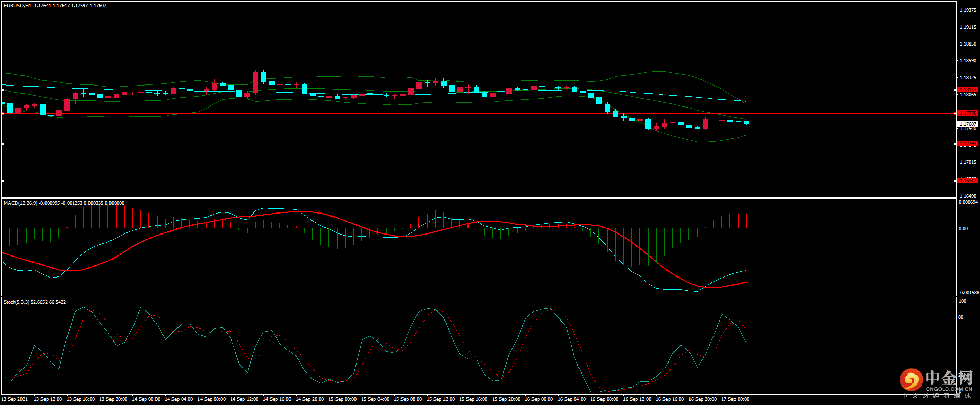This screenshot has height=405, width=980.
Task: Click the MACD(12,26,9) indicator label
Action: coord(20,203)
